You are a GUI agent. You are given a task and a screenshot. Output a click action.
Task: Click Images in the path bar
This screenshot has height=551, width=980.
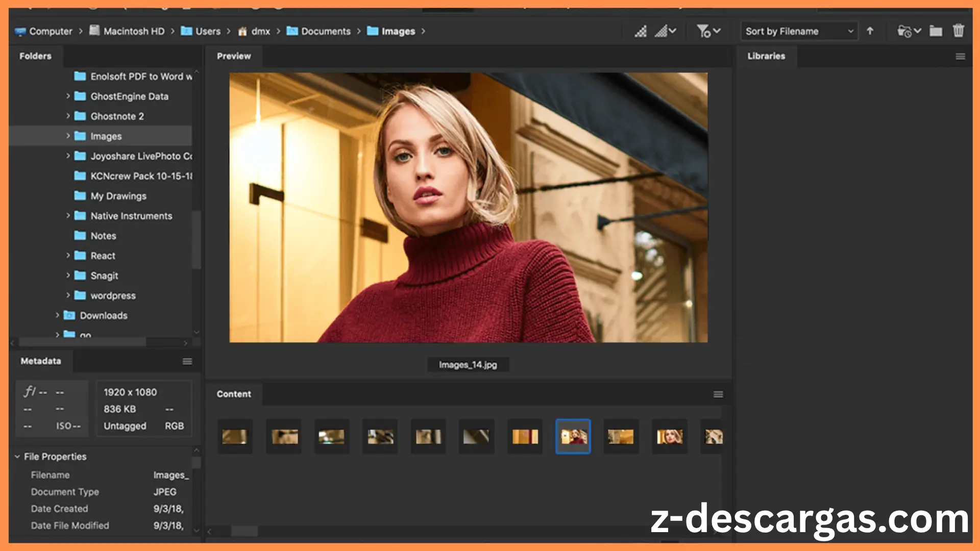coord(391,31)
